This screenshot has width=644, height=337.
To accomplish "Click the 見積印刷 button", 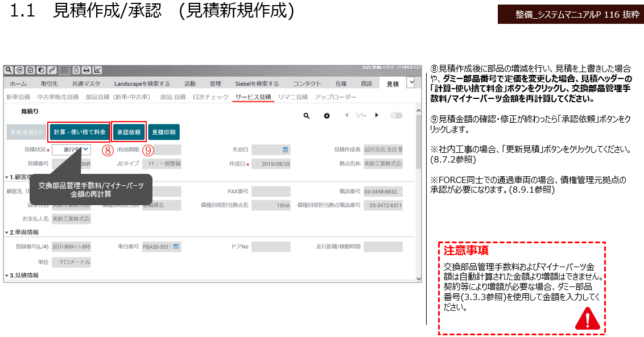I will 163,132.
